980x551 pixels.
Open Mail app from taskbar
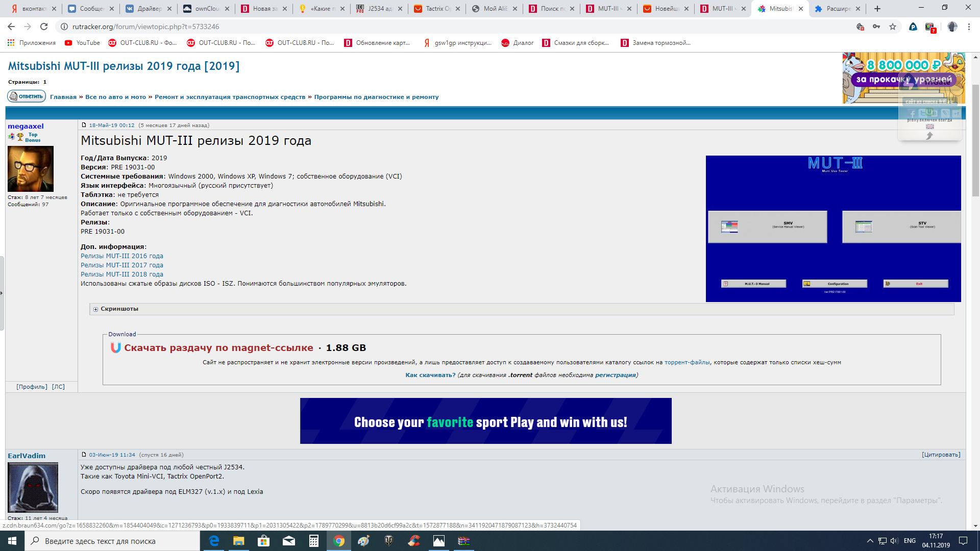tap(288, 541)
